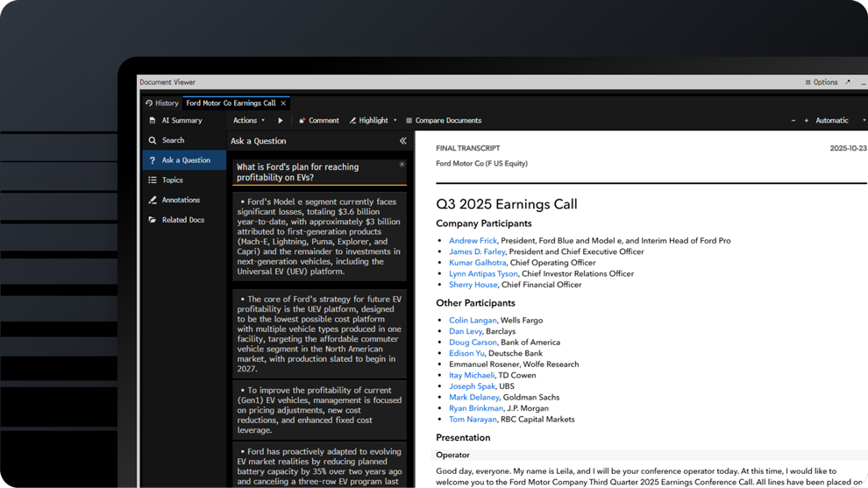
Task: Open Sherry House participant link
Action: (473, 285)
